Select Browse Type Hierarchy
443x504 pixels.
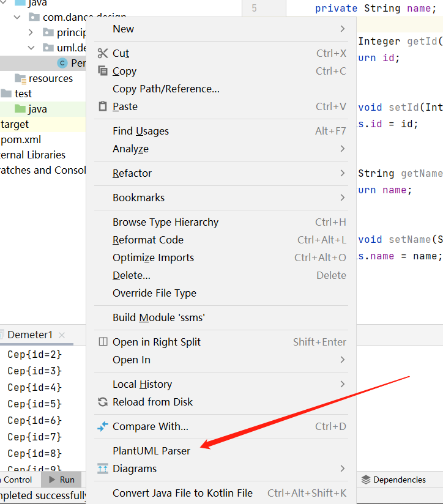coord(221,222)
